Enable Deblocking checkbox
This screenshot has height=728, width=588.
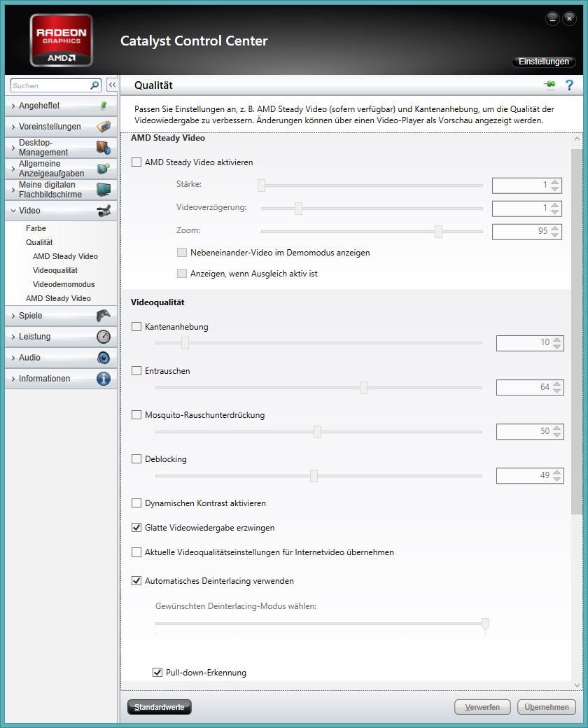pyautogui.click(x=136, y=459)
